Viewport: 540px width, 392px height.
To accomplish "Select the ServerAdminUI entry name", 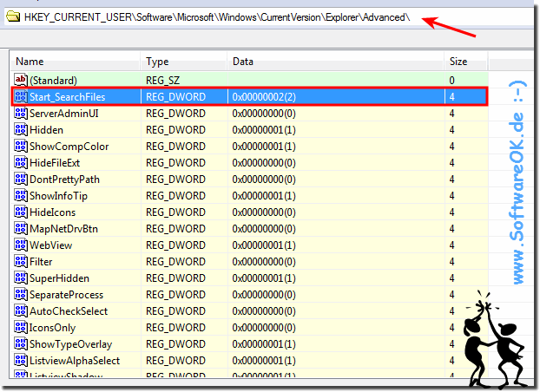I will [64, 114].
